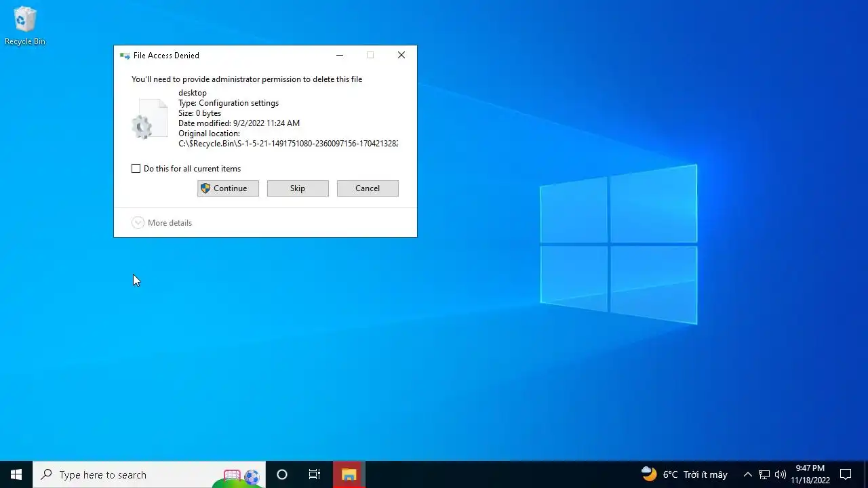Open the network status tray icon
868x488 pixels.
click(x=764, y=474)
